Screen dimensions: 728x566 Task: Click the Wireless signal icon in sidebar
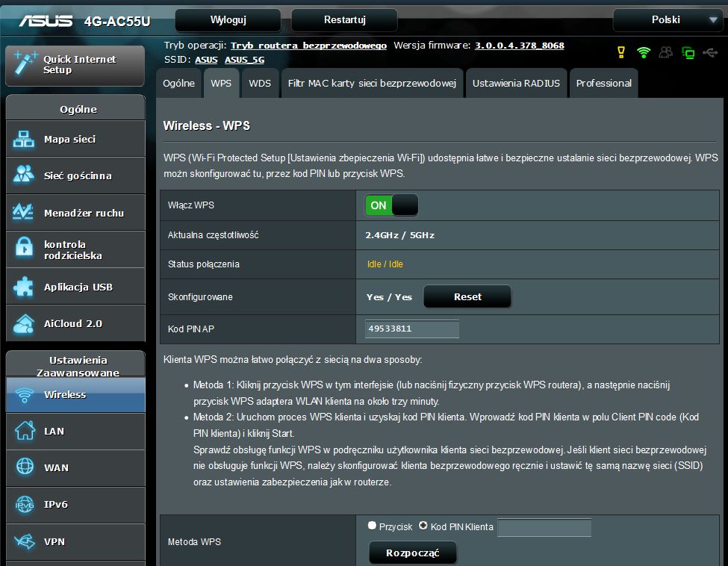[24, 395]
